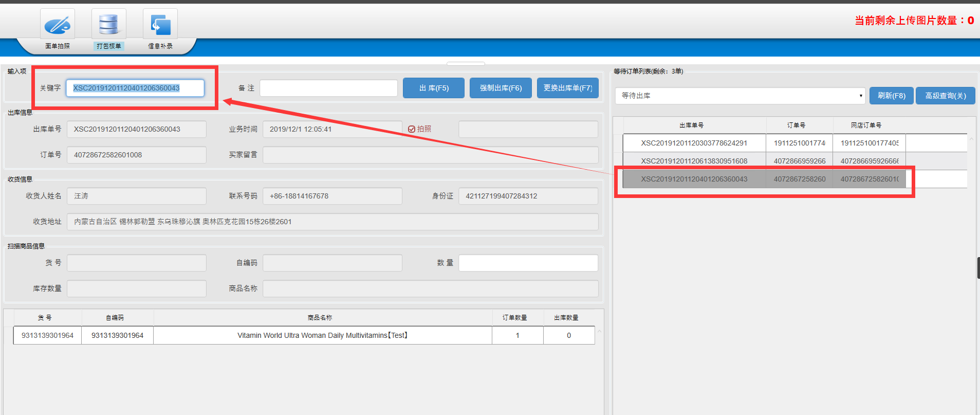Click the 网店订单号 column header
Screen dimensions: 980x415
(866, 125)
